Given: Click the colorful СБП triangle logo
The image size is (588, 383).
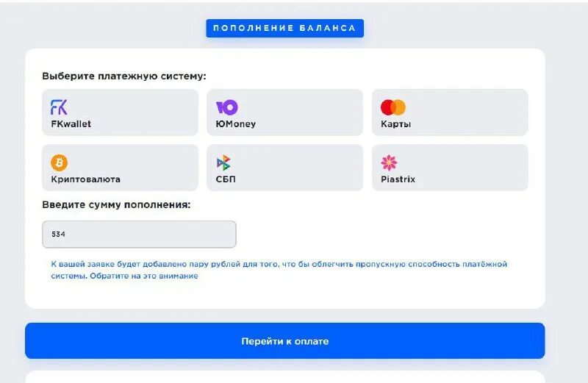Looking at the screenshot, I should click(223, 162).
